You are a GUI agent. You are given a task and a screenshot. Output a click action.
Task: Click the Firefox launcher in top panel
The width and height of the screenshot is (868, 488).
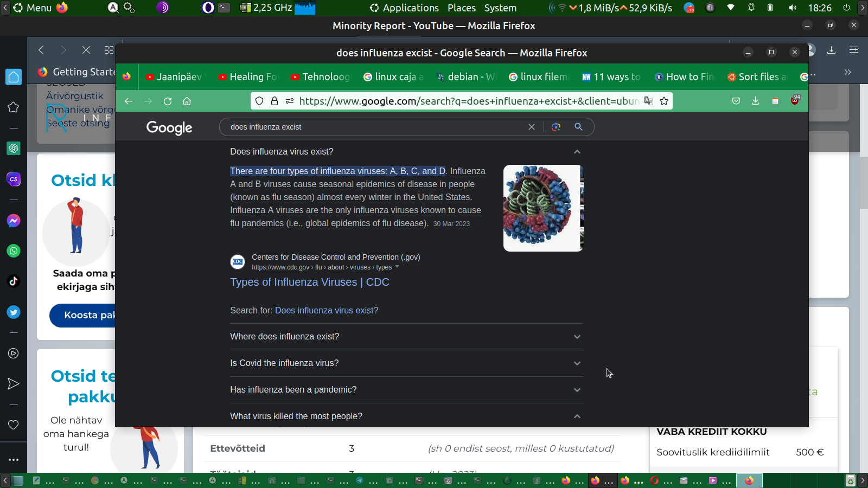(62, 8)
